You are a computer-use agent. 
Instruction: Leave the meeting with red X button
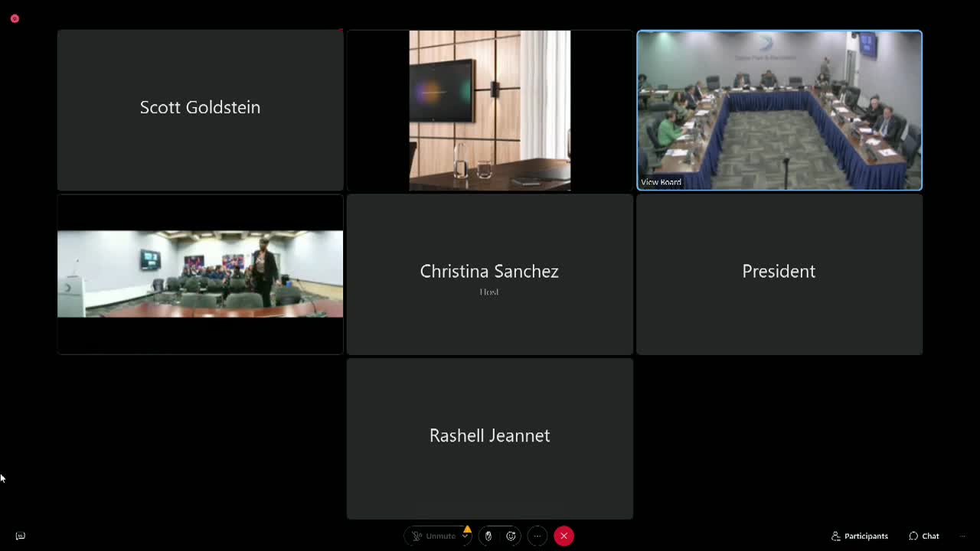pos(563,536)
